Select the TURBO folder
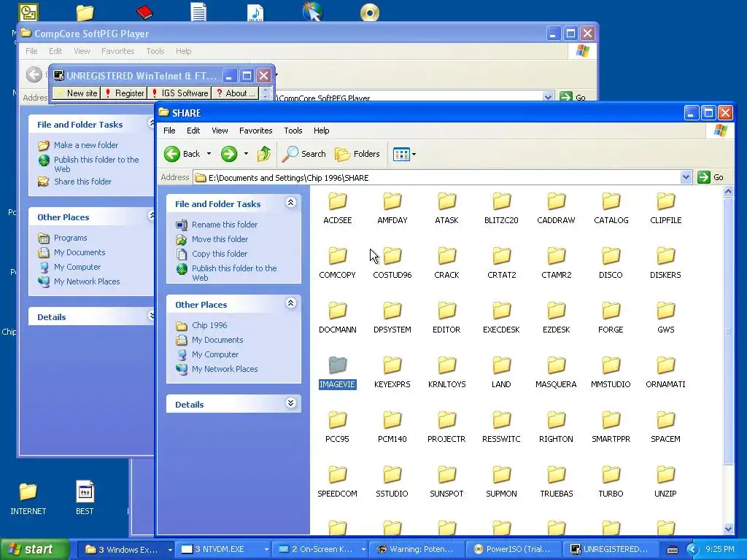The height and width of the screenshot is (560, 747). click(611, 483)
